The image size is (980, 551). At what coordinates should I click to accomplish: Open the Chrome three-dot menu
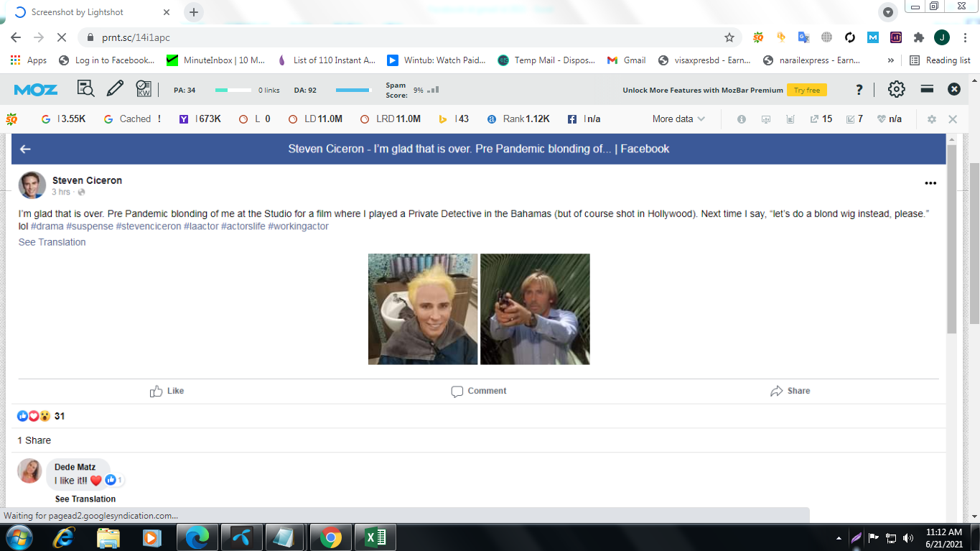(966, 37)
